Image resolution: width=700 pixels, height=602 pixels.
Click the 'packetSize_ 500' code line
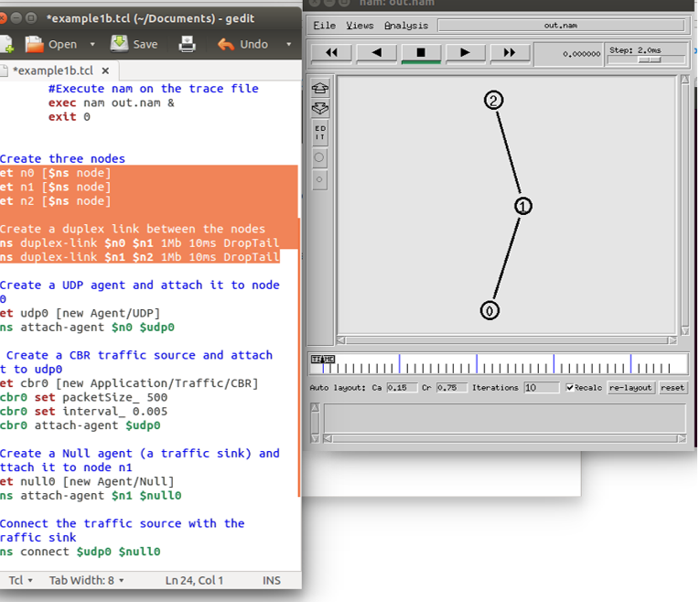point(83,397)
